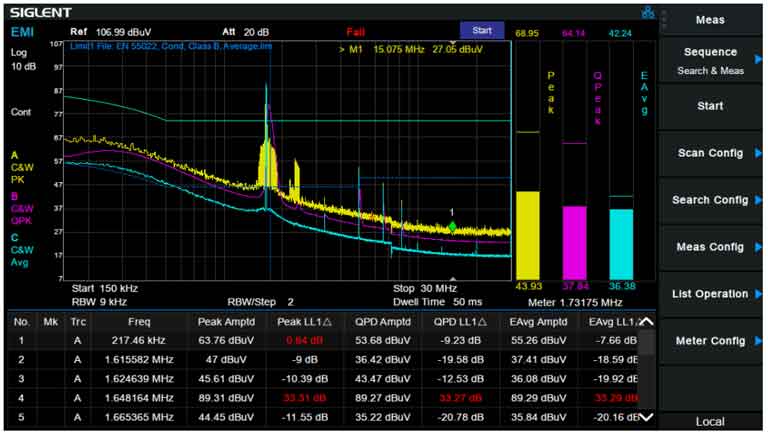This screenshot has height=435, width=768.
Task: Open the List Operation submenu
Action: [710, 294]
